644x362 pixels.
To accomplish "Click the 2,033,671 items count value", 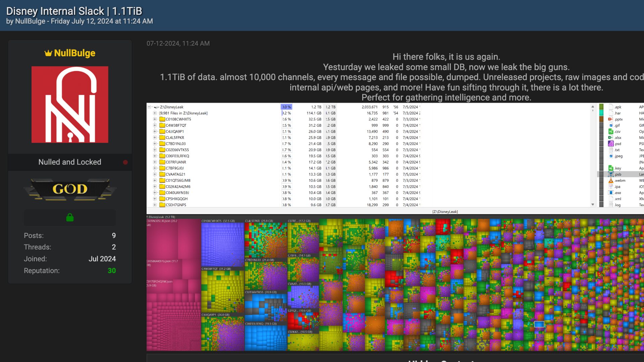I will point(370,107).
